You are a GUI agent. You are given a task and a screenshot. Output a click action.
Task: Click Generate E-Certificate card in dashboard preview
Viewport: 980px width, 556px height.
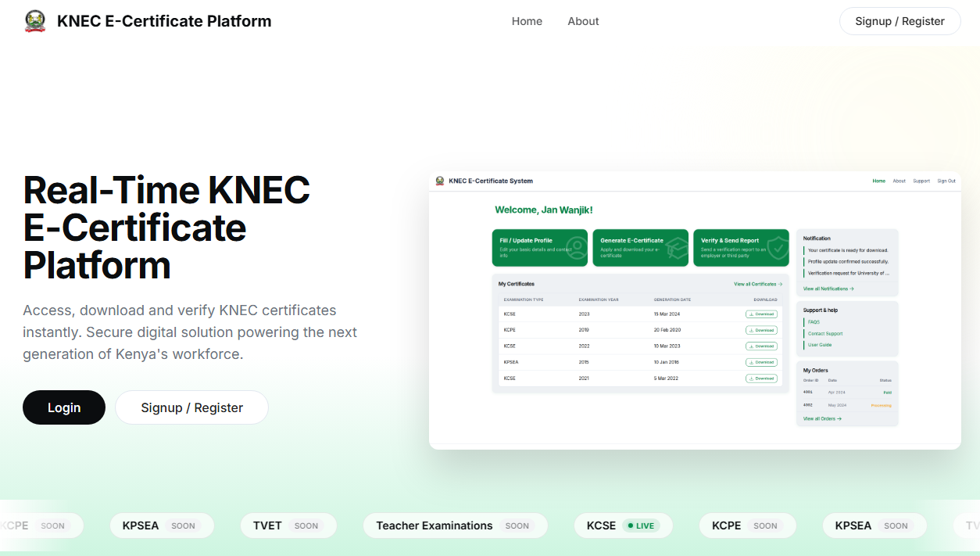(x=640, y=248)
